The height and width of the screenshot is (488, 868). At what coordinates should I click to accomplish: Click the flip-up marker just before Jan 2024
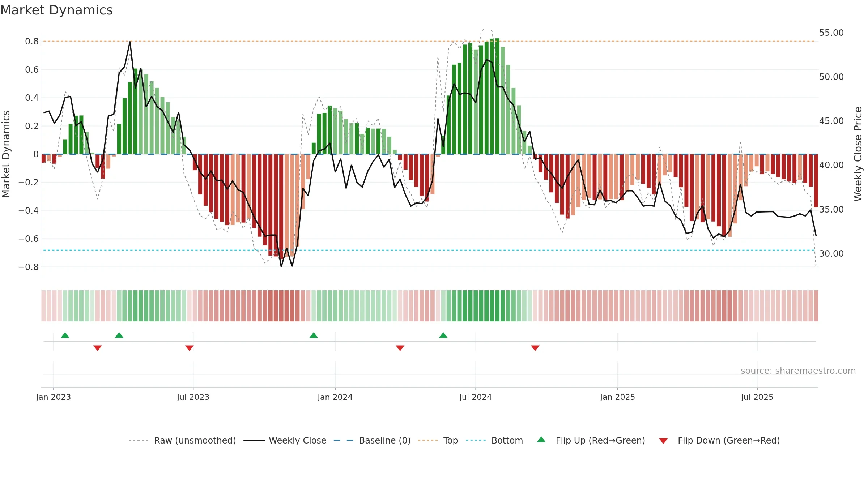coord(314,335)
